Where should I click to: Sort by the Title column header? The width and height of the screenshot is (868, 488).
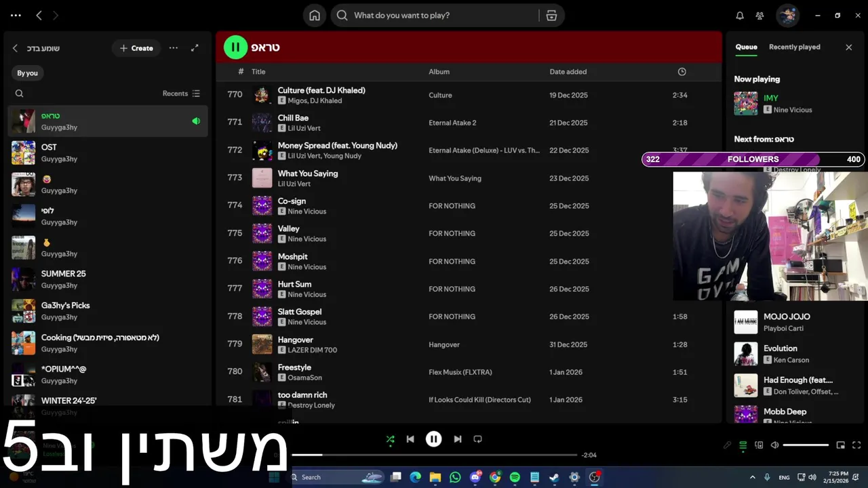pos(258,72)
